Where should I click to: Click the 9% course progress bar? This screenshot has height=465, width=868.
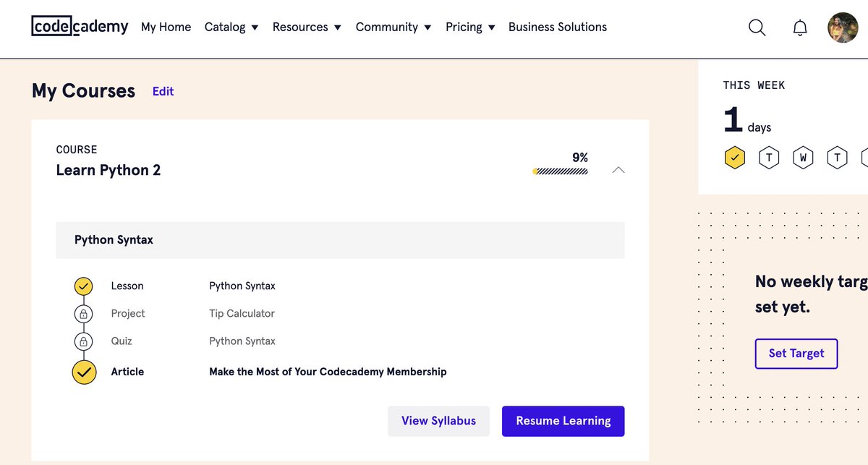point(561,171)
